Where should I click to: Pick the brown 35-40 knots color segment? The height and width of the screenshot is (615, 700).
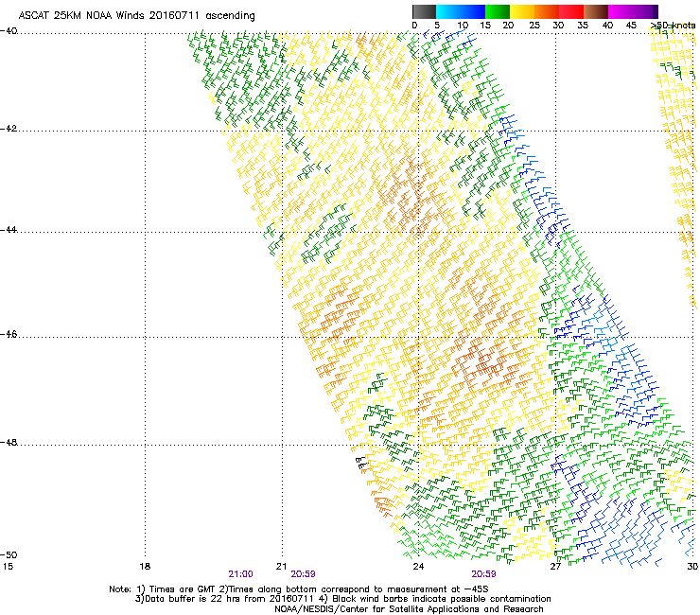pyautogui.click(x=596, y=11)
